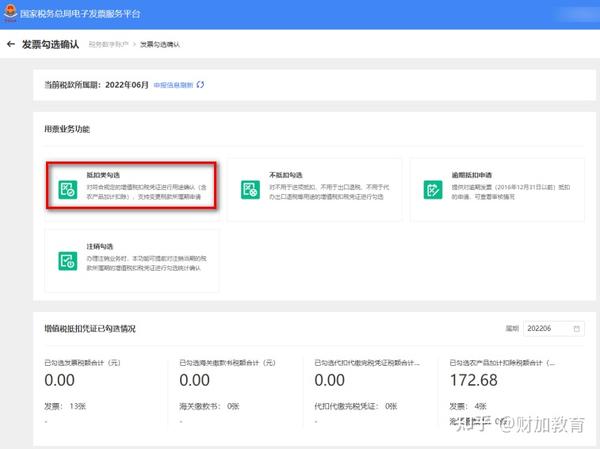This screenshot has height=449, width=600.
Task: Open the calendar icon in the 属期 field
Action: pyautogui.click(x=576, y=328)
